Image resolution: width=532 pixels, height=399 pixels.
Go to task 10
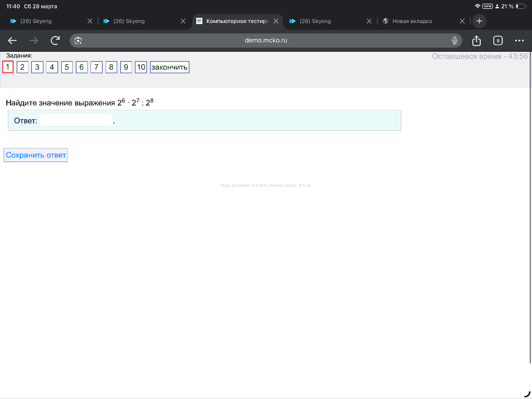click(141, 67)
